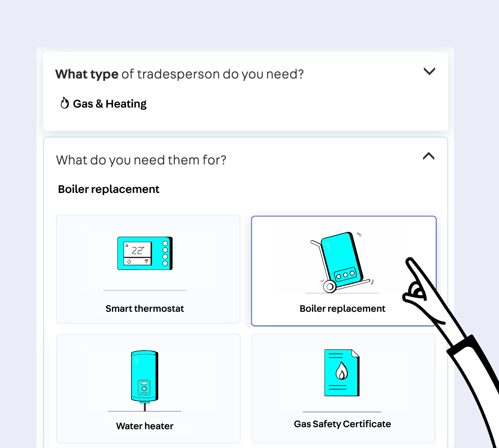Click the 'Gas Safety Certificate' label text
The width and height of the screenshot is (499, 448).
pos(342,424)
